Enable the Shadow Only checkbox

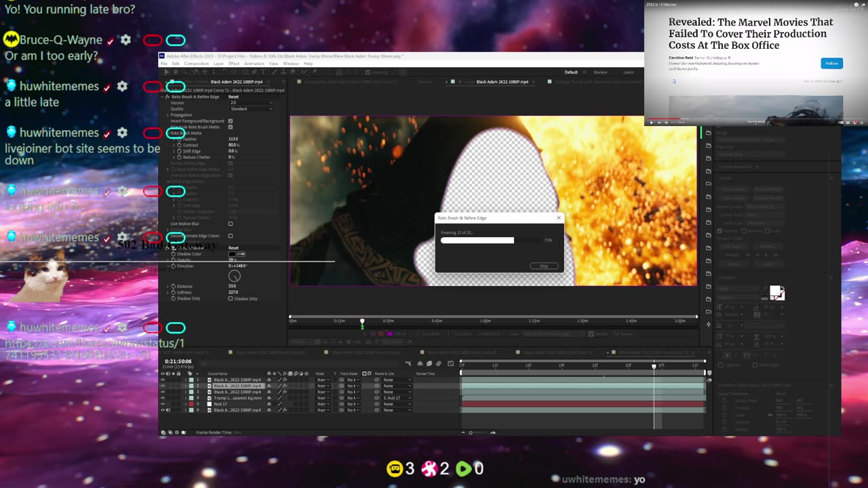(x=231, y=298)
